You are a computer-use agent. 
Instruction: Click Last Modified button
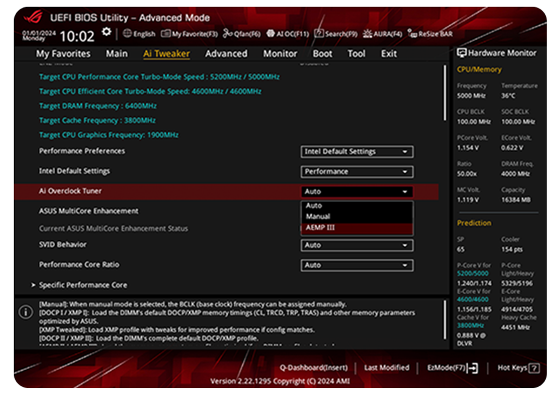click(386, 368)
